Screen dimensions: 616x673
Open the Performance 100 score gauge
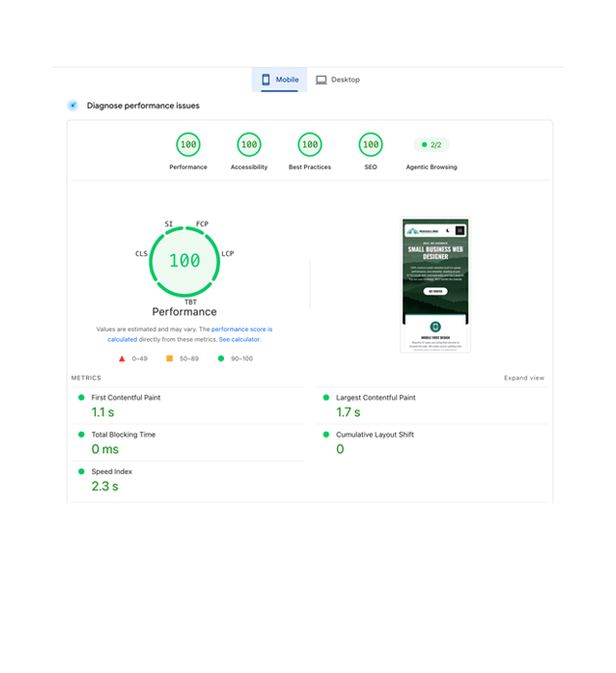click(188, 145)
